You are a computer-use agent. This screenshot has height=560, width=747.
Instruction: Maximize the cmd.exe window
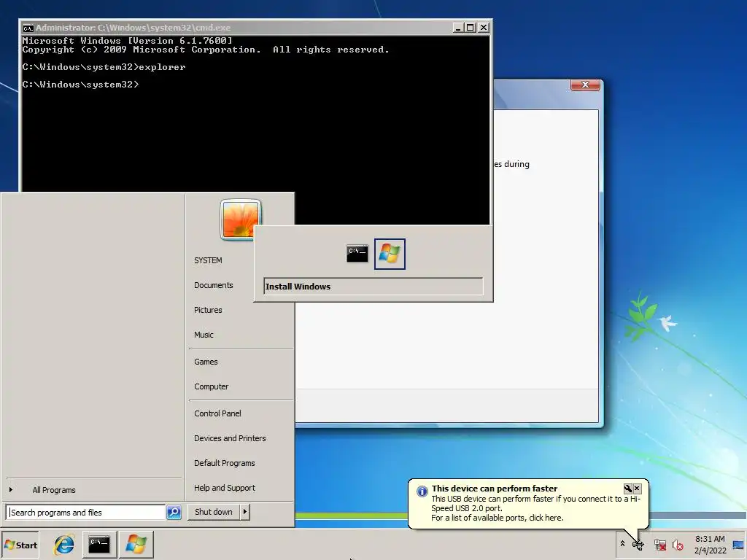pyautogui.click(x=471, y=28)
